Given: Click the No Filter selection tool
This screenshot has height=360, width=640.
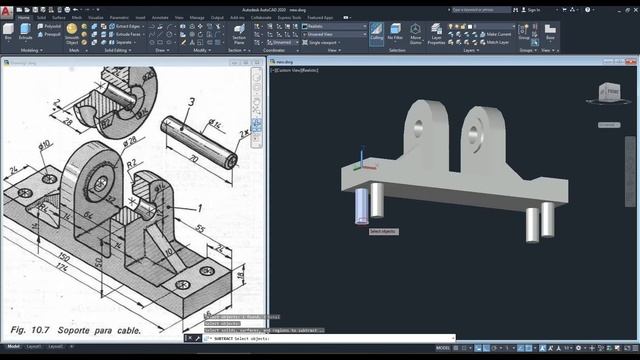Looking at the screenshot, I should [395, 32].
